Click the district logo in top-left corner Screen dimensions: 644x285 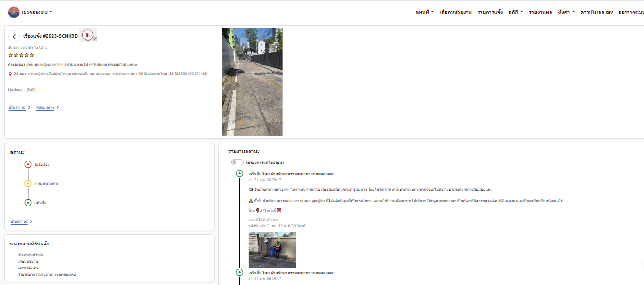tap(14, 12)
